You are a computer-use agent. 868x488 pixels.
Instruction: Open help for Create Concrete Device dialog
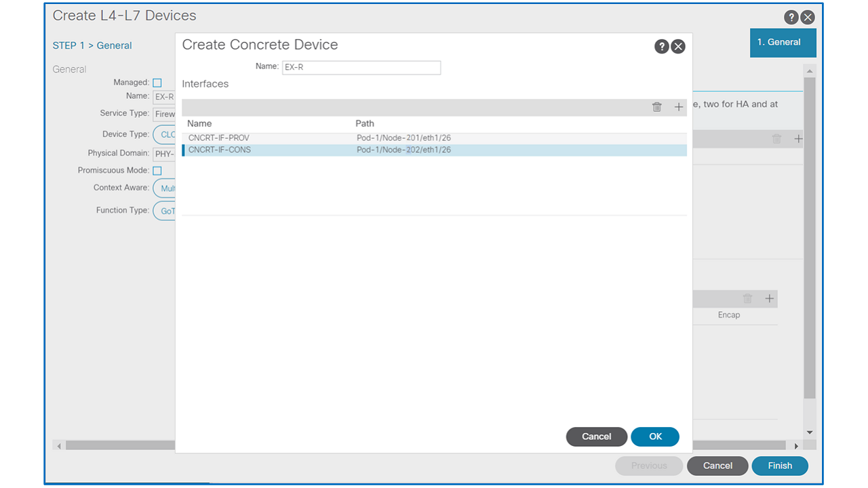point(661,46)
